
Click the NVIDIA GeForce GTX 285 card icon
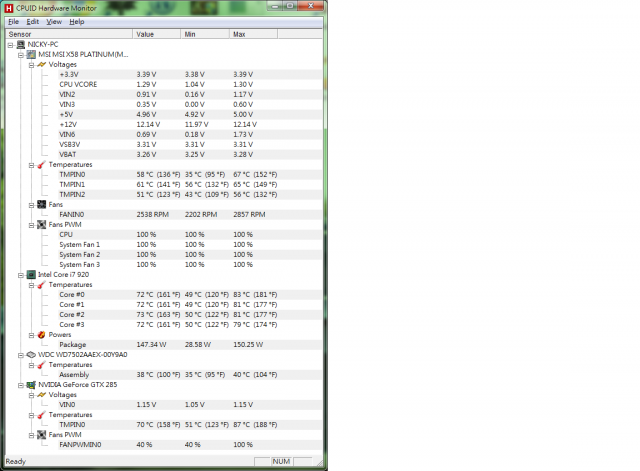(x=31, y=385)
